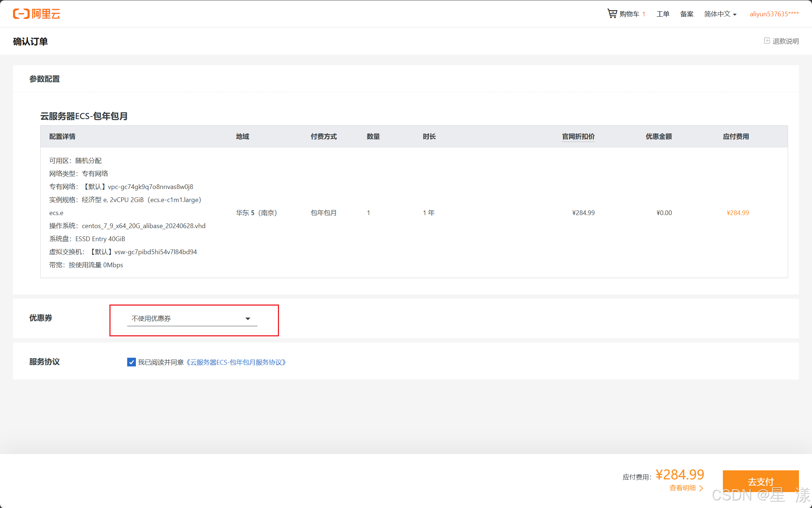812x508 pixels.
Task: Click the 系统盘: ESSD Entry 40GiB line
Action: click(87, 239)
